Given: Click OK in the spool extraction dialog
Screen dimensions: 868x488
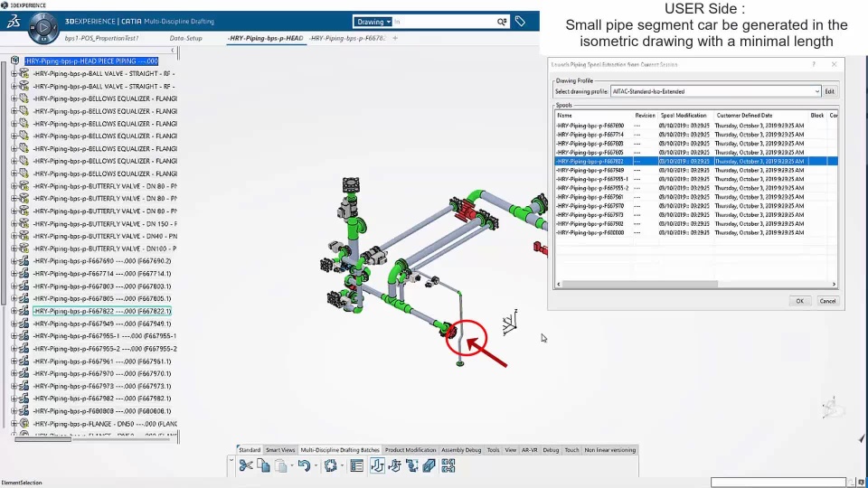Looking at the screenshot, I should [x=799, y=301].
